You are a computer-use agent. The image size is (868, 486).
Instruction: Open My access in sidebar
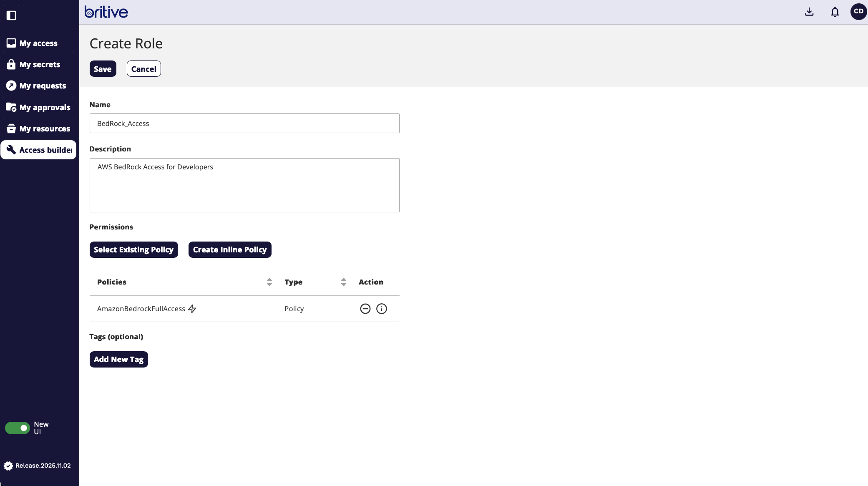coord(38,43)
